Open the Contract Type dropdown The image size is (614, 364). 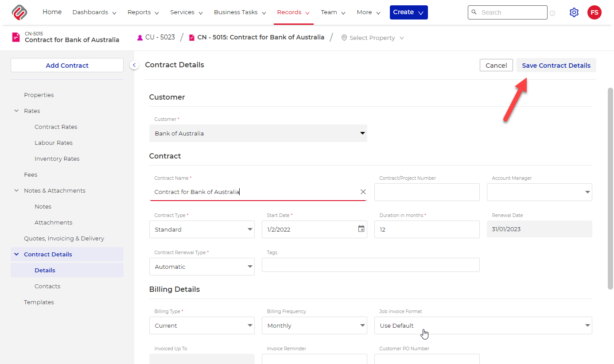click(202, 229)
